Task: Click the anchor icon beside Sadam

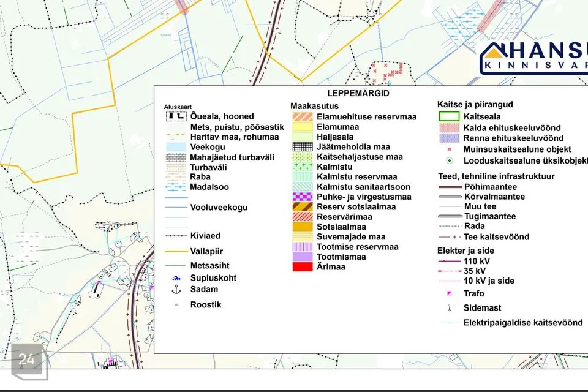Action: click(176, 289)
